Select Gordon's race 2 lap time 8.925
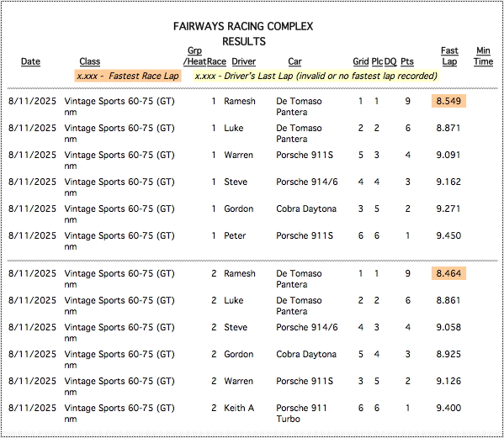Screen dimensions: 504x438 point(448,354)
